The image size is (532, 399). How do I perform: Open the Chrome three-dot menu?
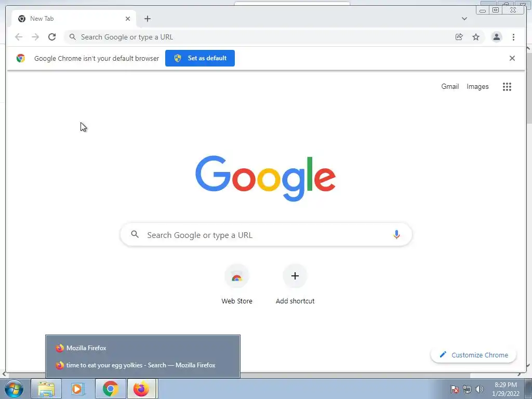(x=513, y=37)
